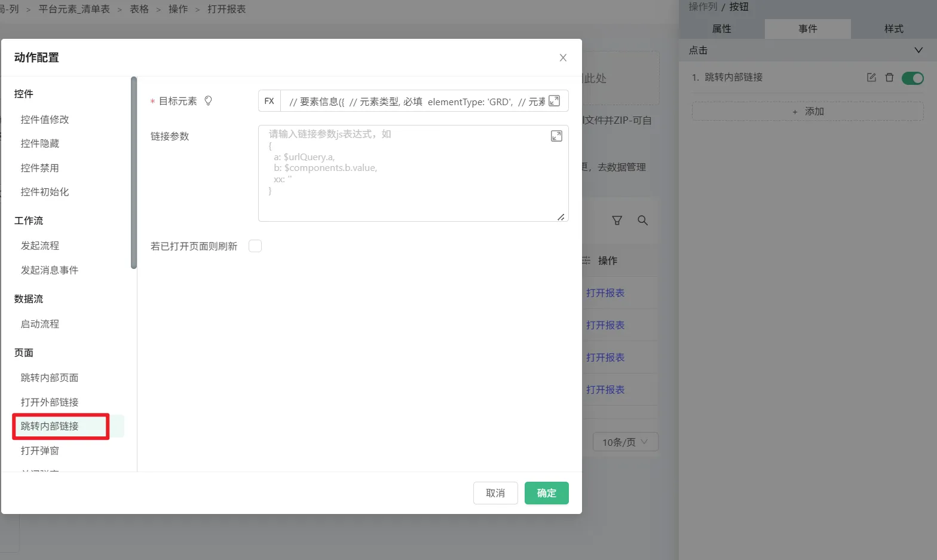This screenshot has height=560, width=937.
Task: Switch to the 样式 tab
Action: pyautogui.click(x=894, y=29)
